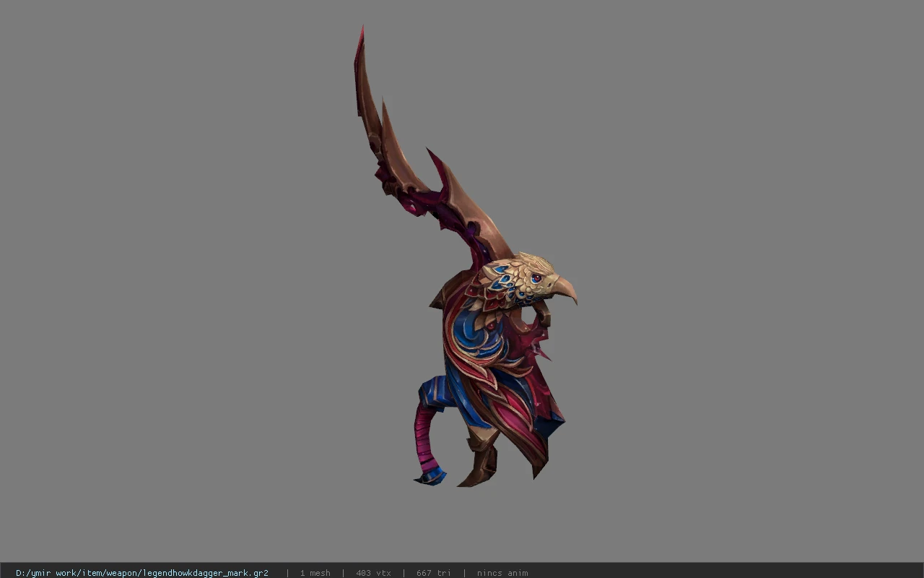Click the "1 mesh" status entry
The image size is (924, 578).
tap(315, 573)
